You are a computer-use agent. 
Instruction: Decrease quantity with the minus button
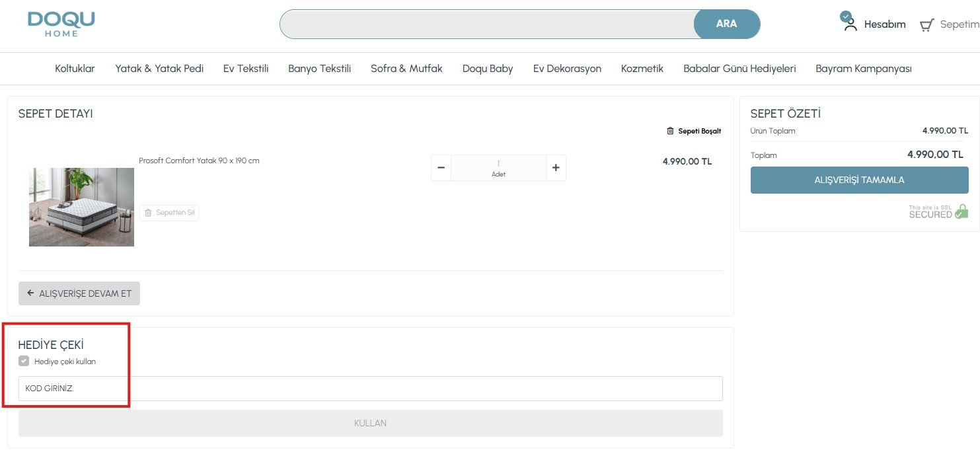441,168
